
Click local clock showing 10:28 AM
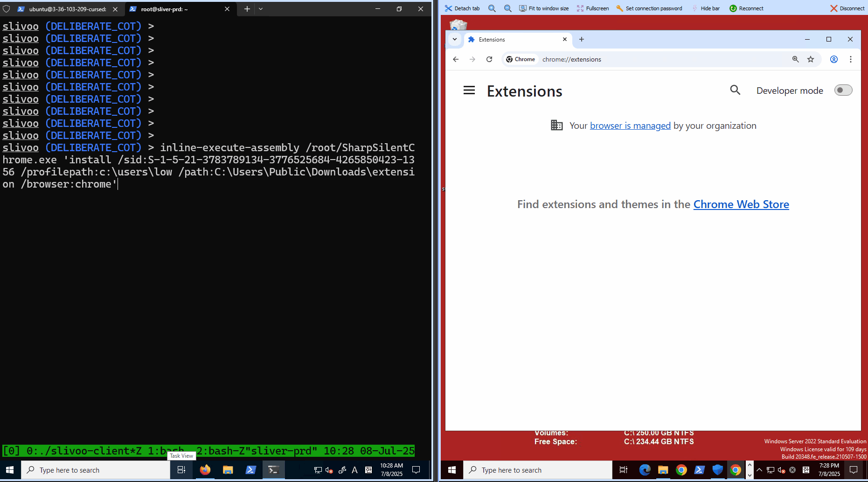391,470
